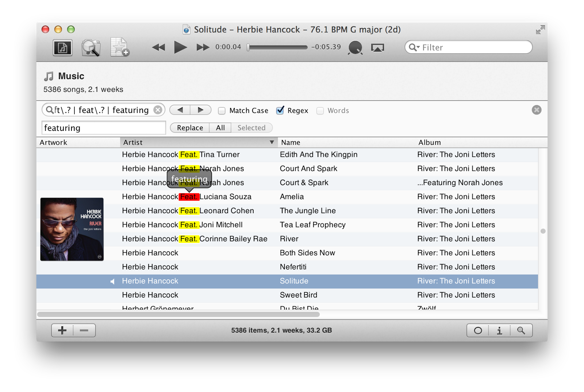Click Herbie Hancock Feat. Tina Turner artist
This screenshot has height=392, width=584.
pyautogui.click(x=181, y=155)
